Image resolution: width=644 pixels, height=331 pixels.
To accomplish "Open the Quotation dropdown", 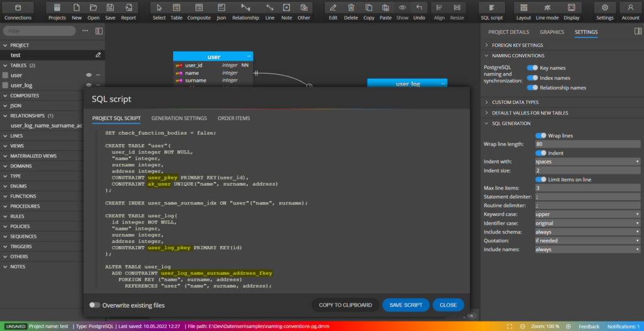I will [x=588, y=240].
